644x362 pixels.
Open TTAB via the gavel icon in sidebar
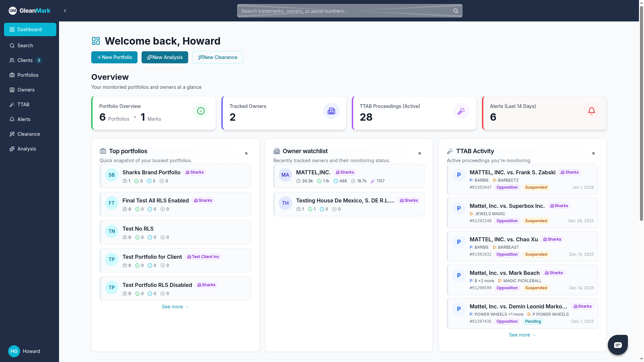tap(12, 105)
